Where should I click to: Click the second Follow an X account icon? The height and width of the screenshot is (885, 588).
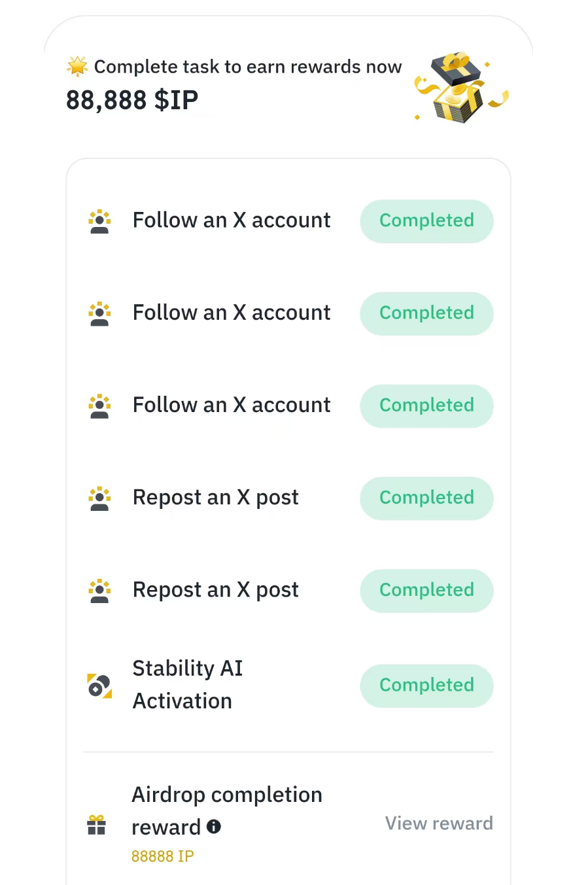[x=99, y=313]
